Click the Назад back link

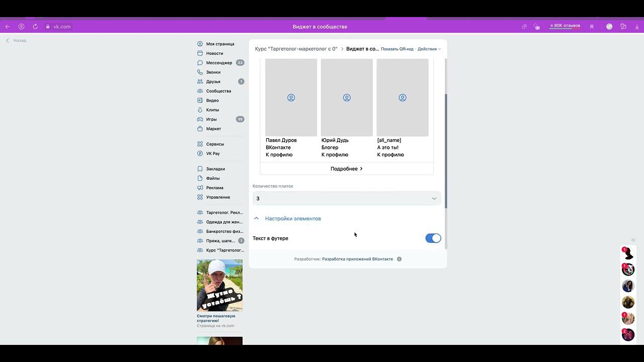click(x=16, y=40)
